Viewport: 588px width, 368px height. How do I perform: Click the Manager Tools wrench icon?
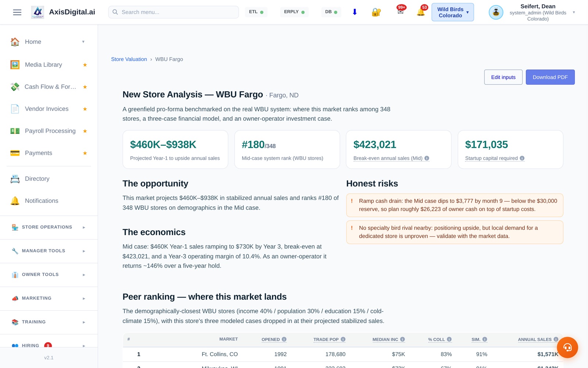coord(15,251)
